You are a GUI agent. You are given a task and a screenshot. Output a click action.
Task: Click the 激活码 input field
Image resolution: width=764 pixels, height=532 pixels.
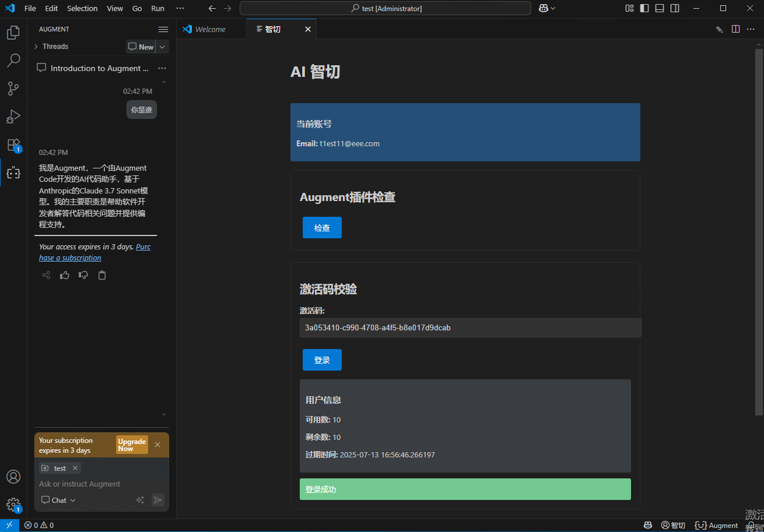pos(470,327)
